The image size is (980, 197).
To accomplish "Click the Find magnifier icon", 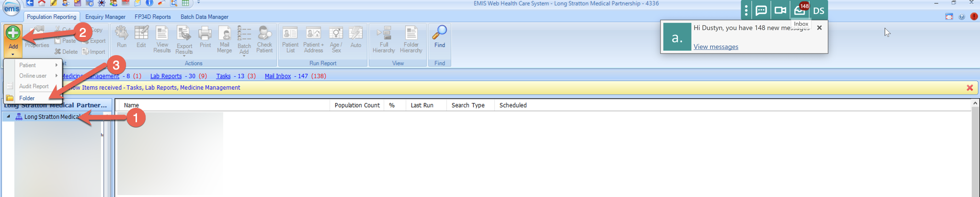I will coord(439,33).
